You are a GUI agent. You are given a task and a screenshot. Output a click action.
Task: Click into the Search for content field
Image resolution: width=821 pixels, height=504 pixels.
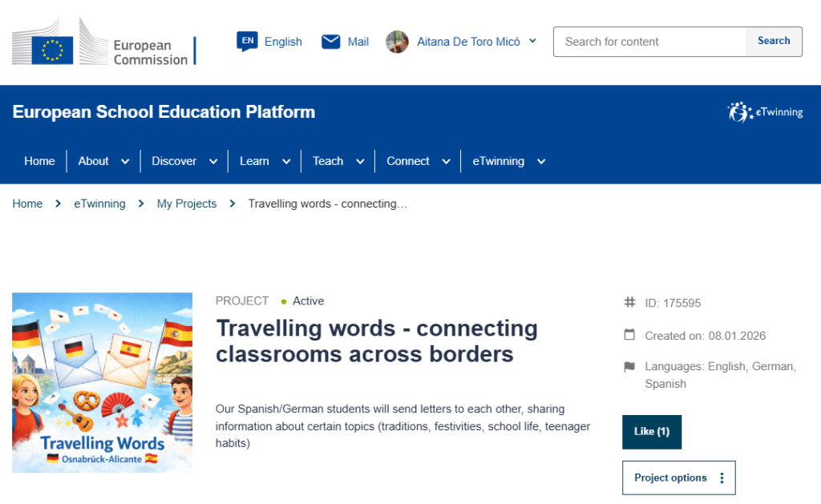(649, 42)
